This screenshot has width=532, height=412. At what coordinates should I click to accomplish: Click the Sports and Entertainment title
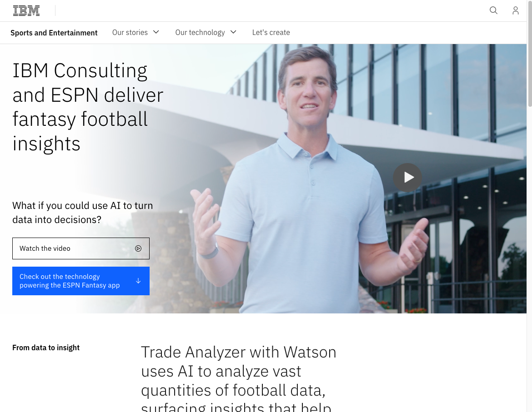coord(54,33)
